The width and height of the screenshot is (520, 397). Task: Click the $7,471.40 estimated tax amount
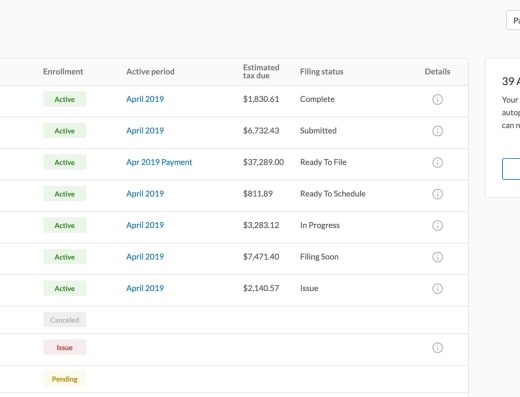[x=261, y=257]
